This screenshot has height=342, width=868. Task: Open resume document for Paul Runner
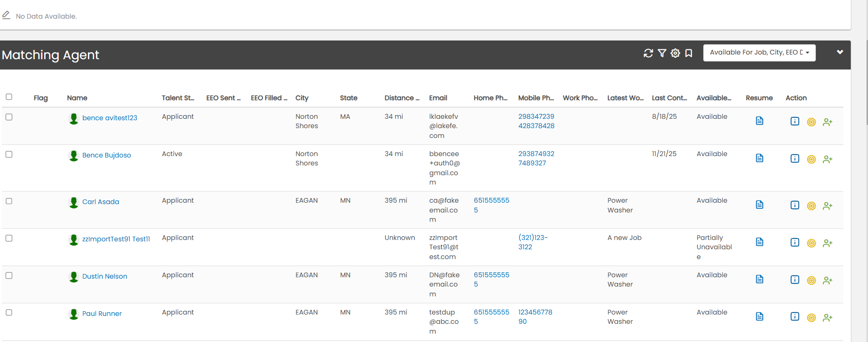pos(760,316)
